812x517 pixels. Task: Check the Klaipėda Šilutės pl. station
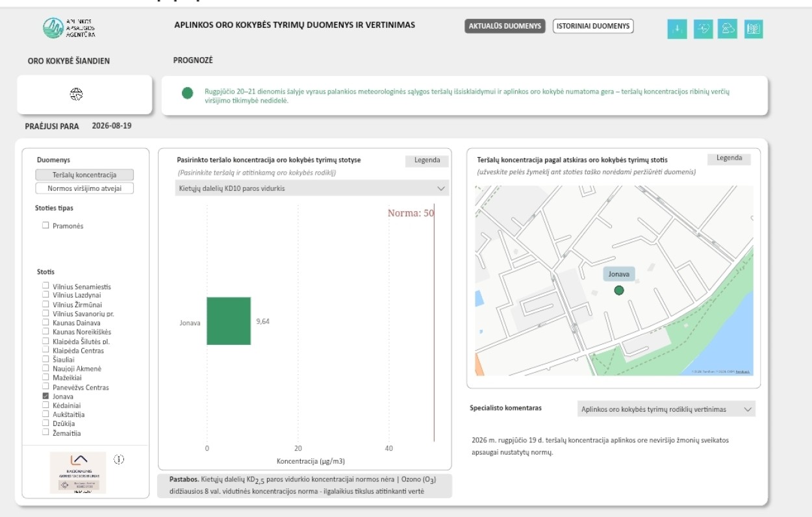[45, 341]
